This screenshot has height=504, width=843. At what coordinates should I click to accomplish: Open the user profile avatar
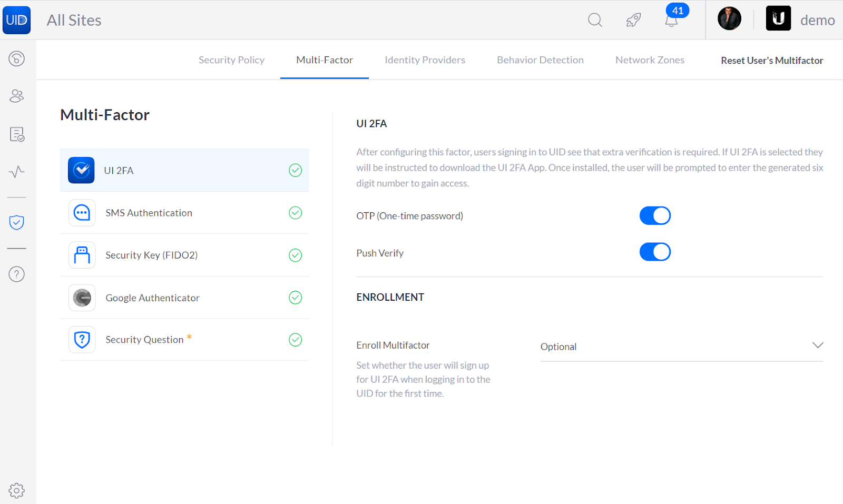point(729,19)
